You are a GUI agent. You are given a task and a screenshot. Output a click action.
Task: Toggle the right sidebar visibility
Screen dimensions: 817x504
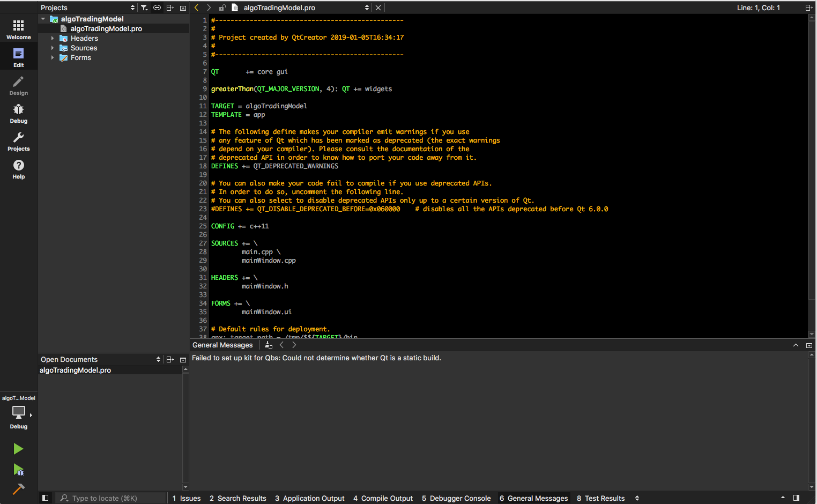(796, 498)
